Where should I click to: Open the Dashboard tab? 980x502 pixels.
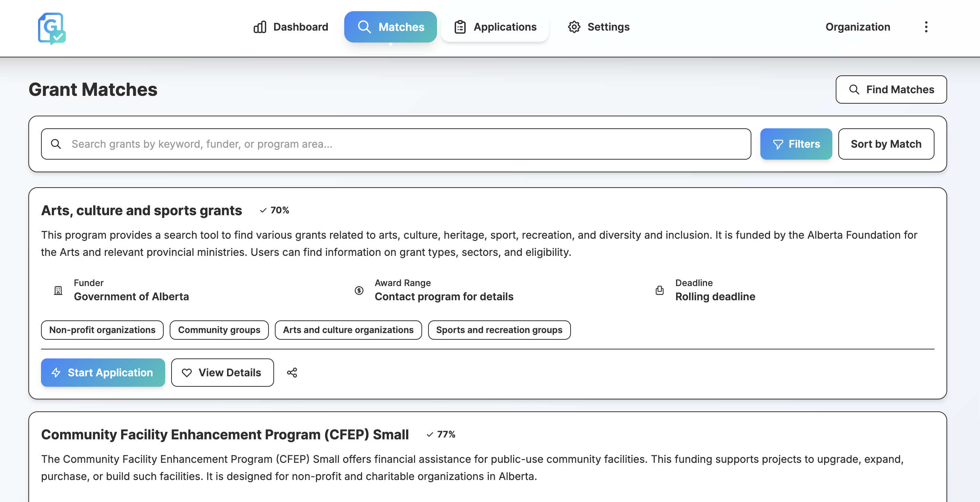pyautogui.click(x=290, y=27)
